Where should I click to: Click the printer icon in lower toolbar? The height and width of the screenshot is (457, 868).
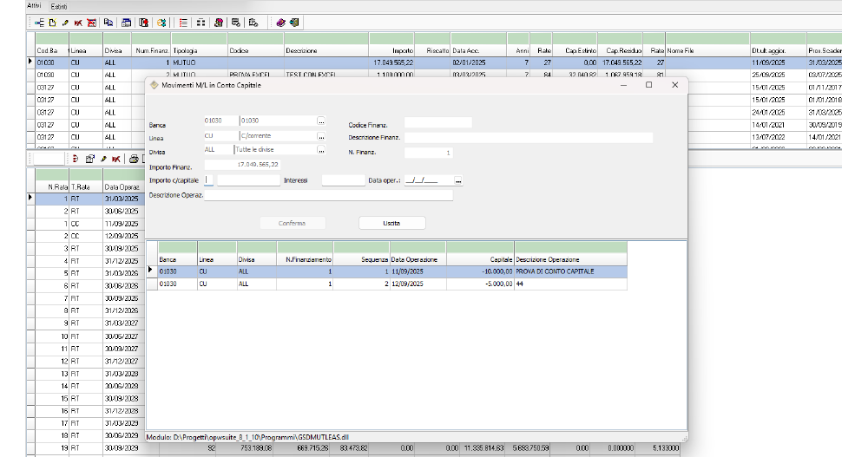[133, 159]
